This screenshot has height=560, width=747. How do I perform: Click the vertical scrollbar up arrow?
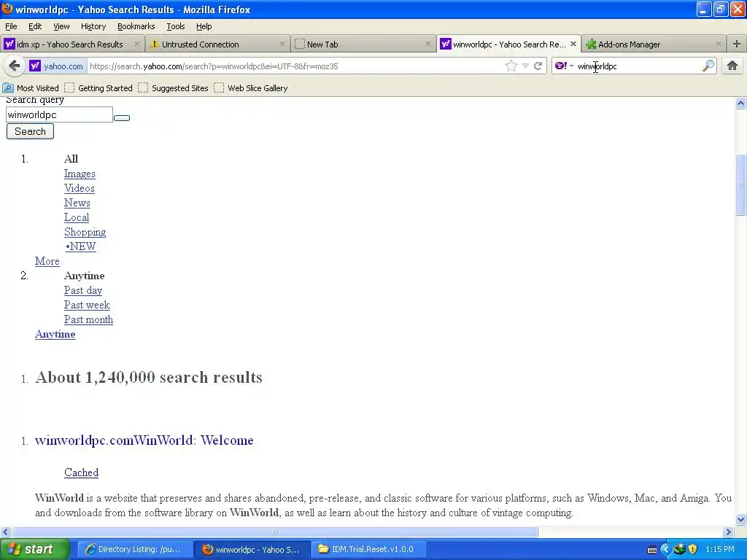tap(741, 103)
